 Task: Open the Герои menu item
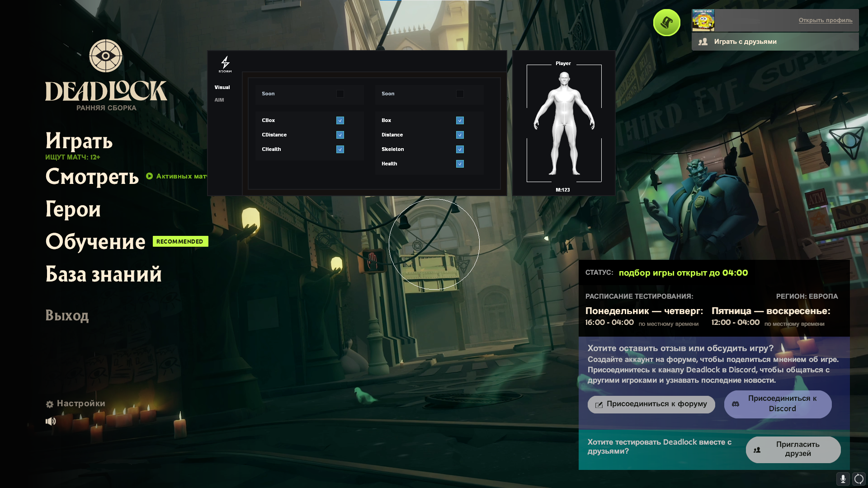[73, 209]
